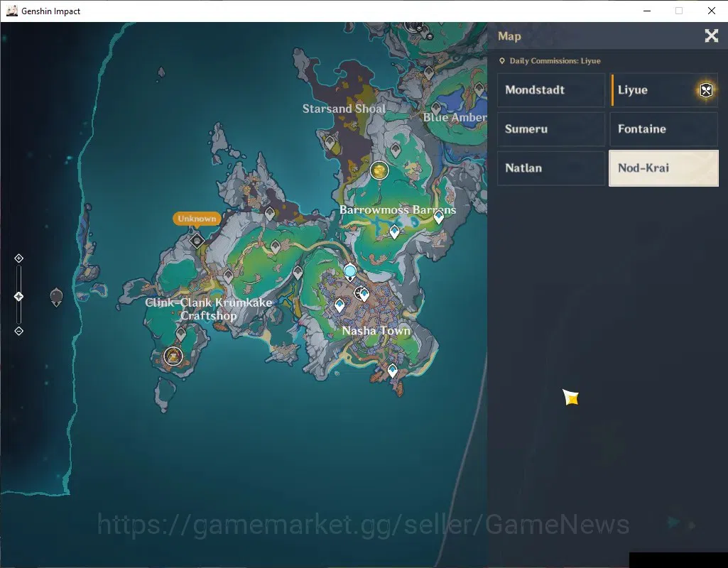Click the orange Unknown label bubble
The height and width of the screenshot is (568, 728).
[197, 219]
